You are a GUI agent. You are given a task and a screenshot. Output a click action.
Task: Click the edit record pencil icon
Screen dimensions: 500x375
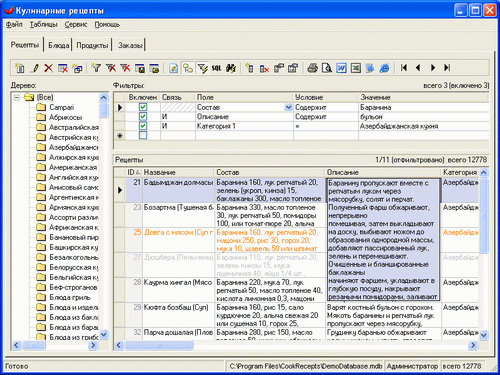coord(34,68)
